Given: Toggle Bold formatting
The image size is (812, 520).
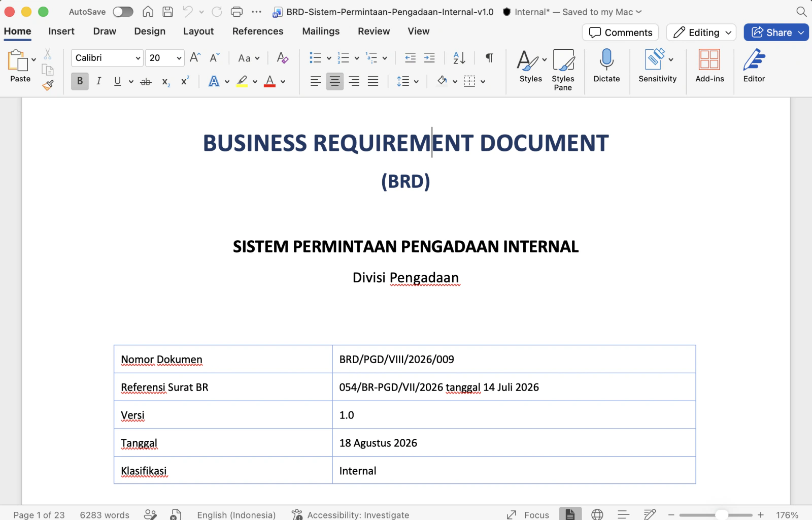Looking at the screenshot, I should (80, 81).
